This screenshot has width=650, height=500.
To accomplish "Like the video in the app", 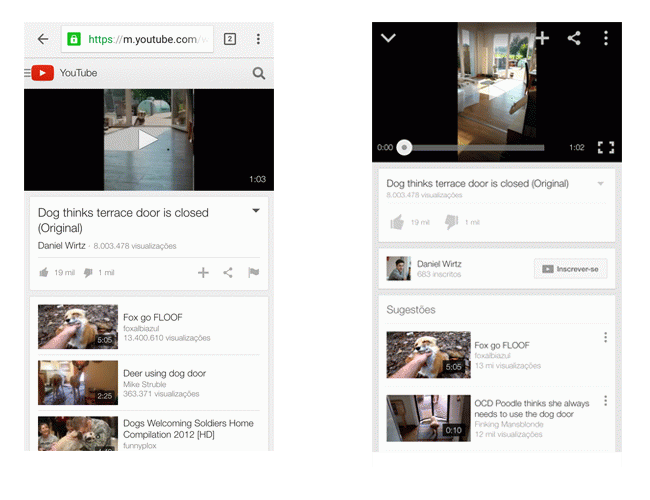I will pos(397,222).
